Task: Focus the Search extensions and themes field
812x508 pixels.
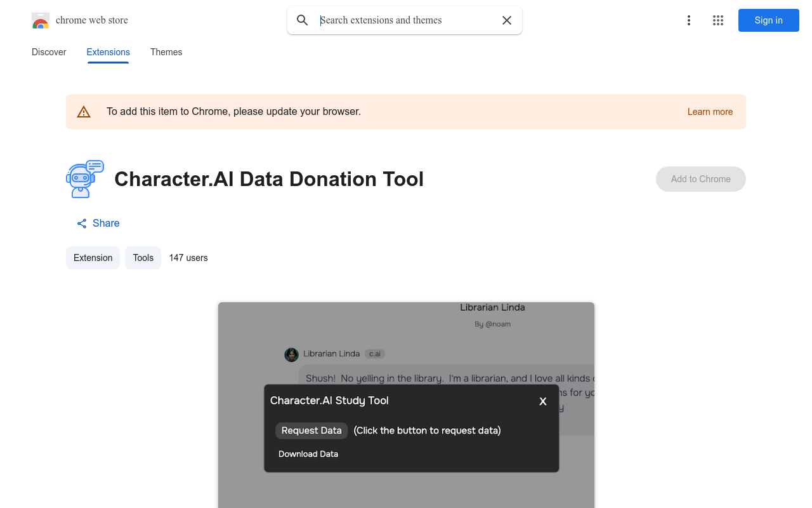Action: (406, 20)
